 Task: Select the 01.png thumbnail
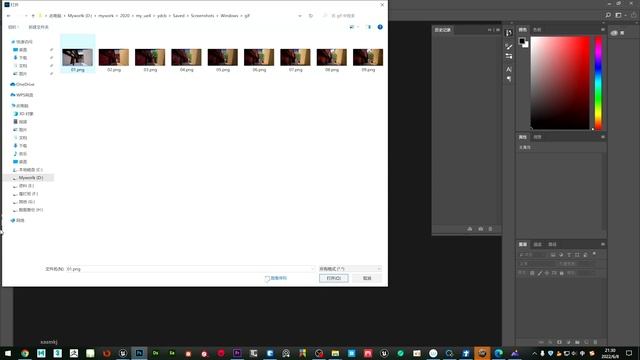[78, 57]
